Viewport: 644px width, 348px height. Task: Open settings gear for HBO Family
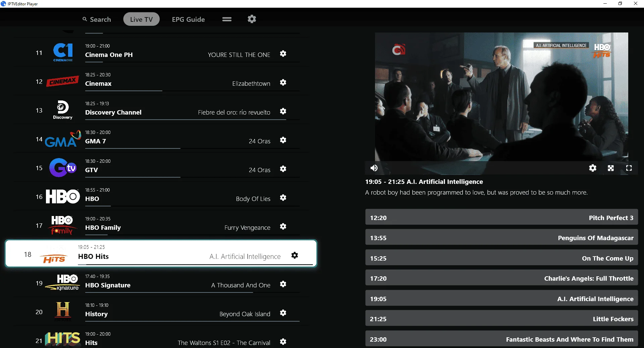pyautogui.click(x=283, y=226)
